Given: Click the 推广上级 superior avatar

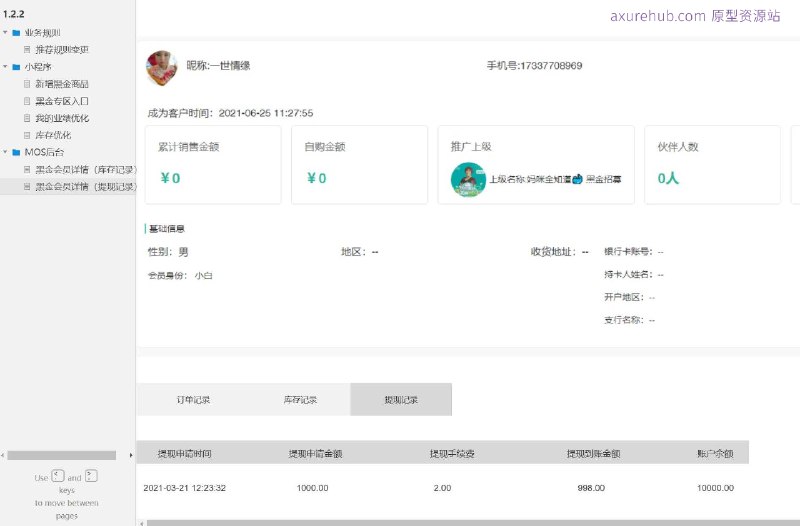Looking at the screenshot, I should coord(468,180).
